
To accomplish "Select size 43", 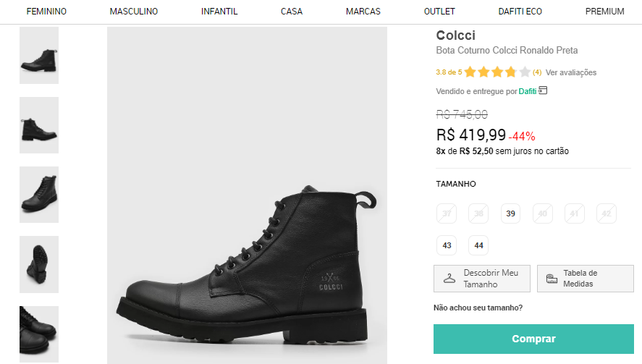I will pyautogui.click(x=447, y=245).
